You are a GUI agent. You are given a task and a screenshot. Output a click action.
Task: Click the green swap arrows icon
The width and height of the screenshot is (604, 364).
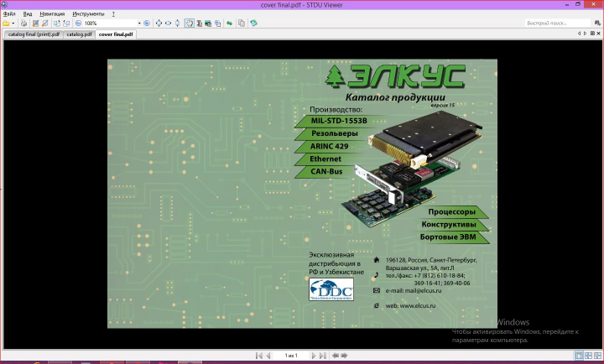click(230, 23)
